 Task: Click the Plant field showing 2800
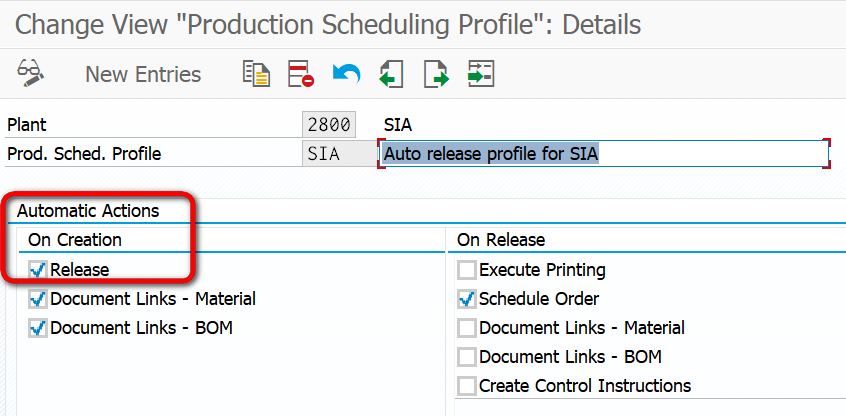pos(328,125)
